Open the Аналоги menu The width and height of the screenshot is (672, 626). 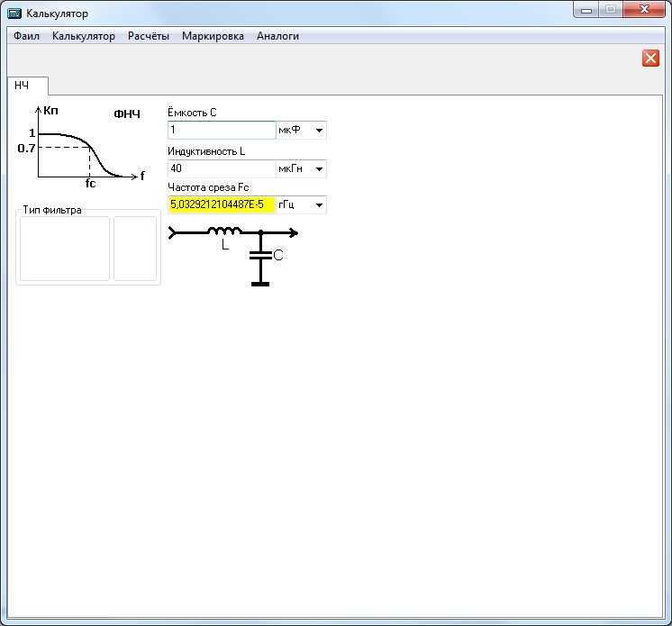(277, 37)
